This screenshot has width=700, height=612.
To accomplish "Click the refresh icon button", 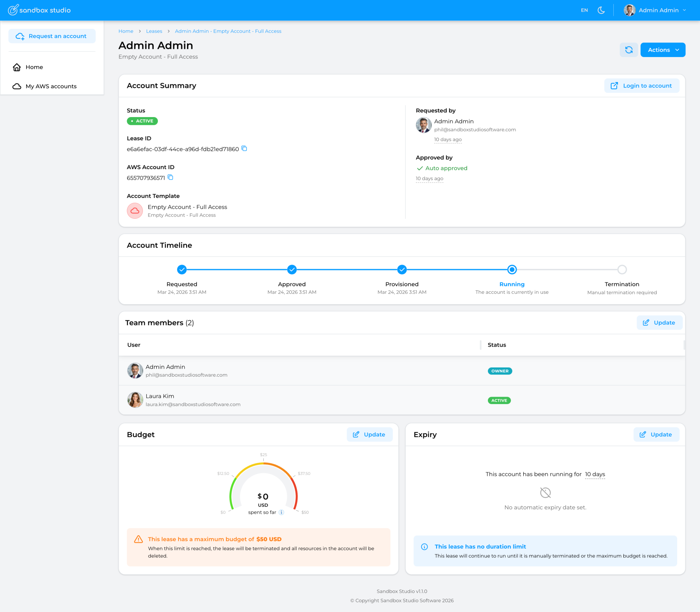I will click(x=629, y=50).
